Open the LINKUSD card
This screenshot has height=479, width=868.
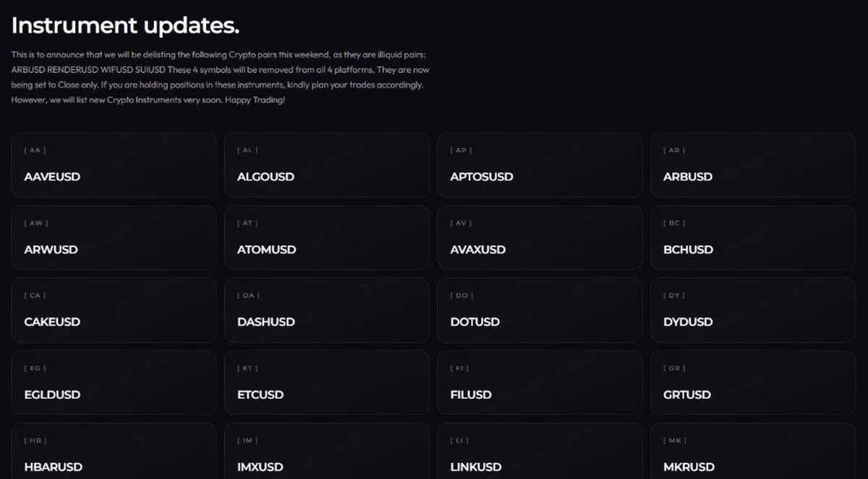540,452
